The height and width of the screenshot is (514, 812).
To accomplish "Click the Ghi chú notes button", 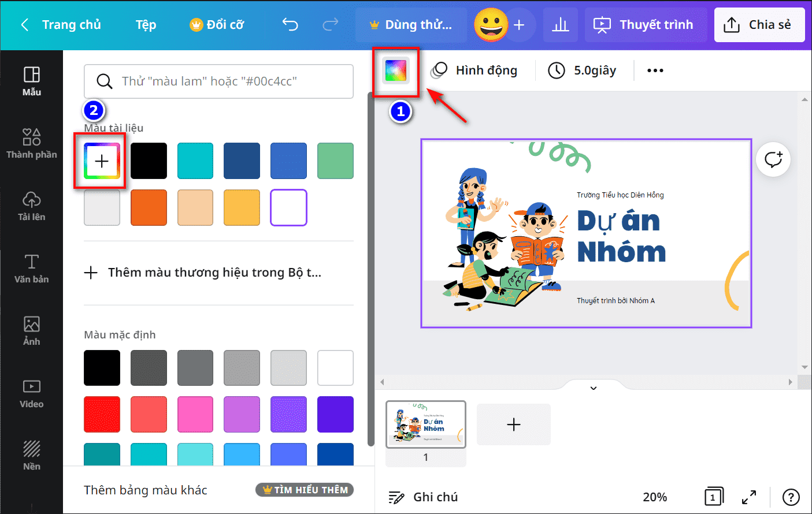I will pyautogui.click(x=423, y=497).
